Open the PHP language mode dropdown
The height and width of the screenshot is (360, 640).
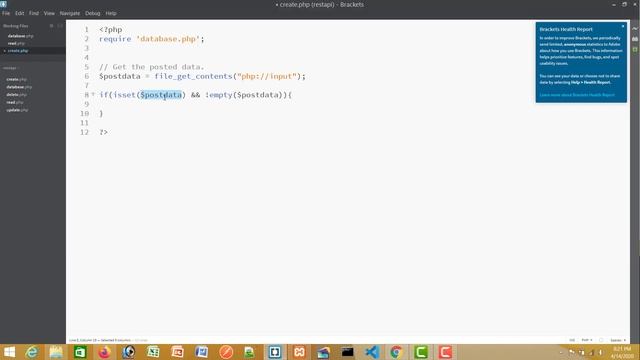click(587, 340)
